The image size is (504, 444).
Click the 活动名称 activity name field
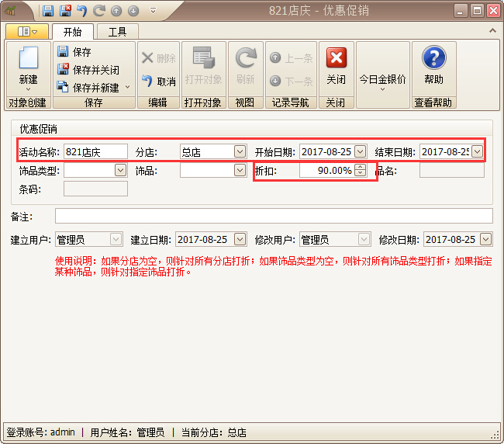95,151
